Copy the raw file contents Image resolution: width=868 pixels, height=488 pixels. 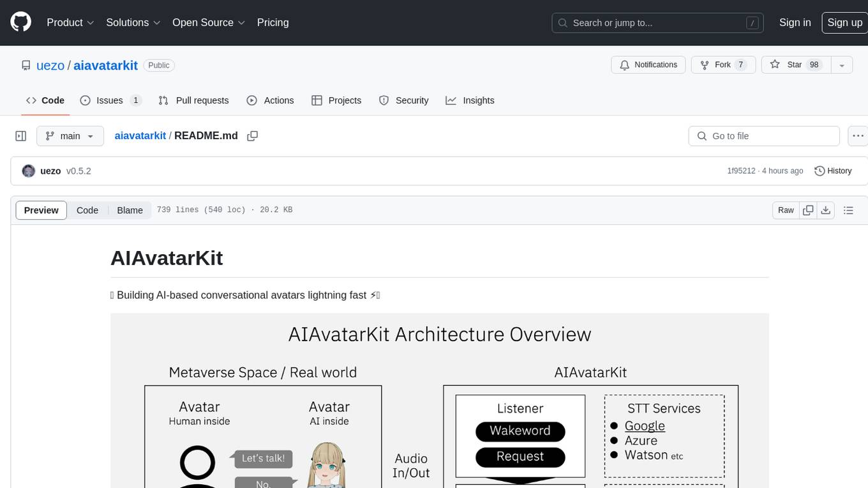[808, 210]
